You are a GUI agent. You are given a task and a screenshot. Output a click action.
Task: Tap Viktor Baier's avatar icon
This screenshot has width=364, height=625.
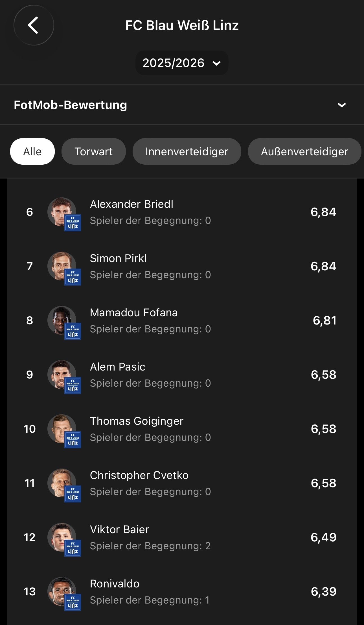62,537
